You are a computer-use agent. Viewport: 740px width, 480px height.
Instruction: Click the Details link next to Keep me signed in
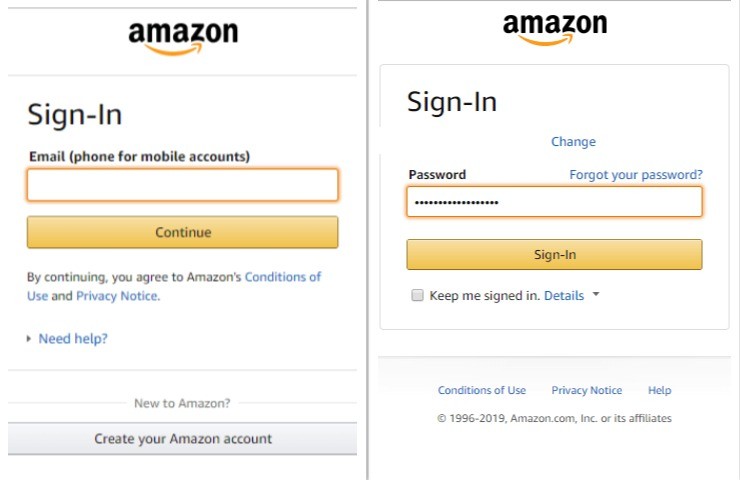[x=564, y=295]
